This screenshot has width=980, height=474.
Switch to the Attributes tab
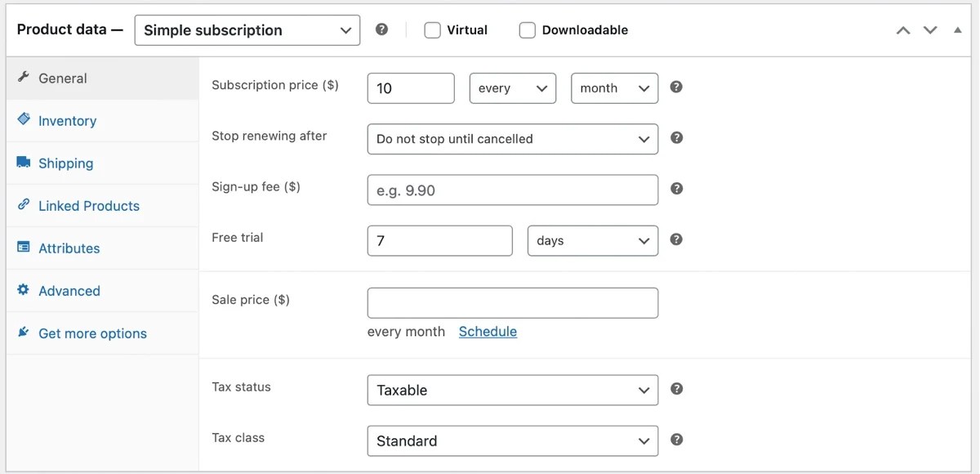[x=69, y=248]
